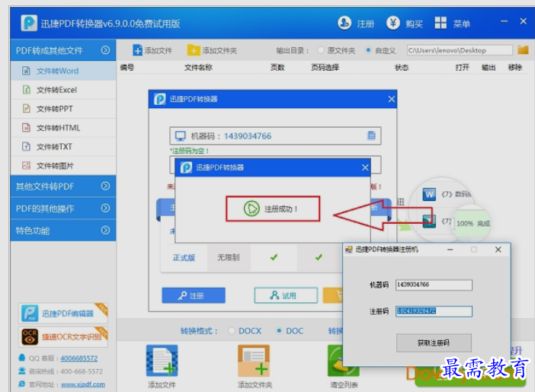Select 文件转Word in sidebar
This screenshot has width=535, height=392.
point(63,71)
